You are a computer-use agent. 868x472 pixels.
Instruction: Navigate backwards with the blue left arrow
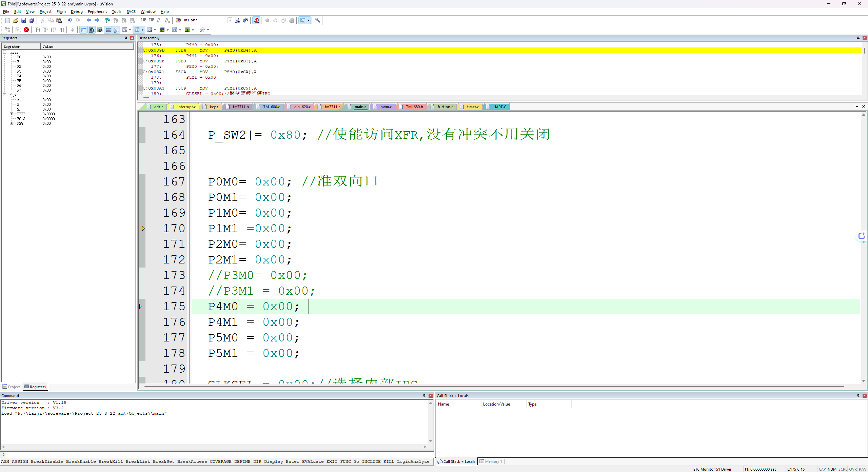(x=88, y=20)
